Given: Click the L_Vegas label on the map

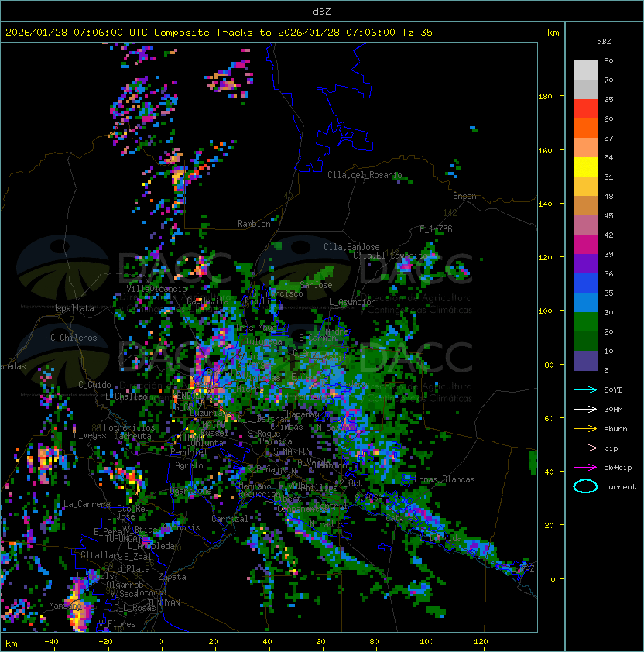Looking at the screenshot, I should tap(90, 435).
